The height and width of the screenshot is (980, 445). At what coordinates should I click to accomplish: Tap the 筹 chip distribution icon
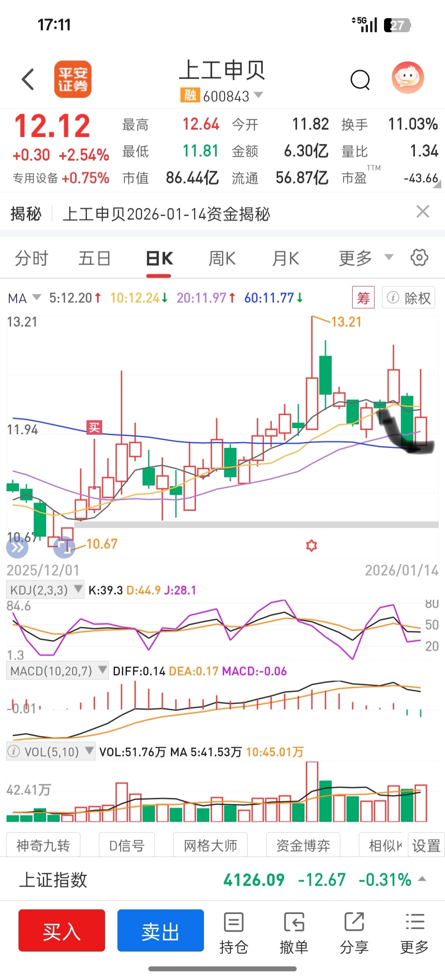coord(363,297)
